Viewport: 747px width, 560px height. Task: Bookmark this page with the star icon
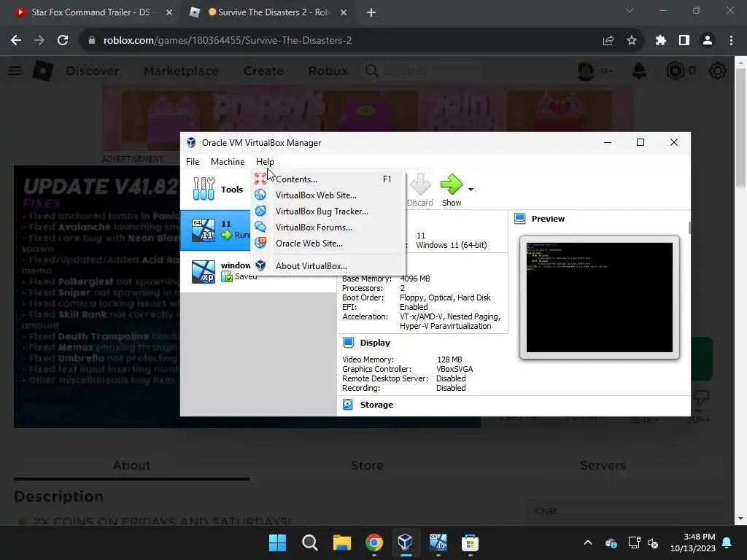(x=632, y=41)
